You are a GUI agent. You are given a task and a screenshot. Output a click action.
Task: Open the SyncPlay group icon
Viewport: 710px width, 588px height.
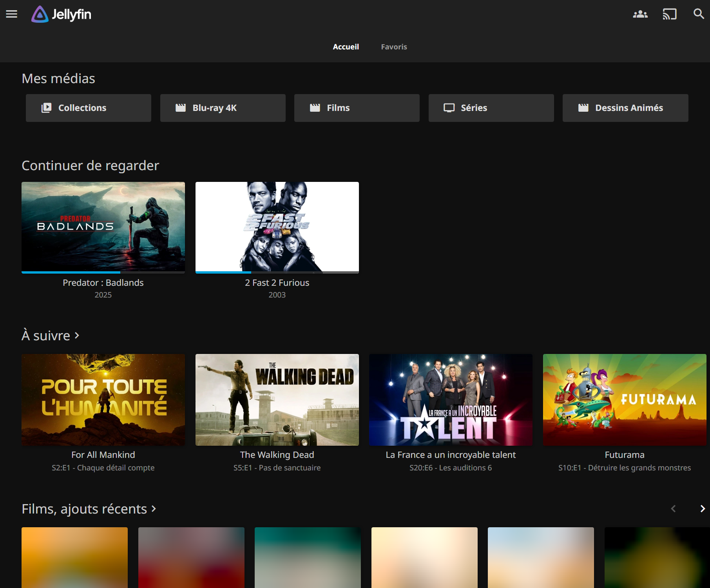(x=640, y=14)
